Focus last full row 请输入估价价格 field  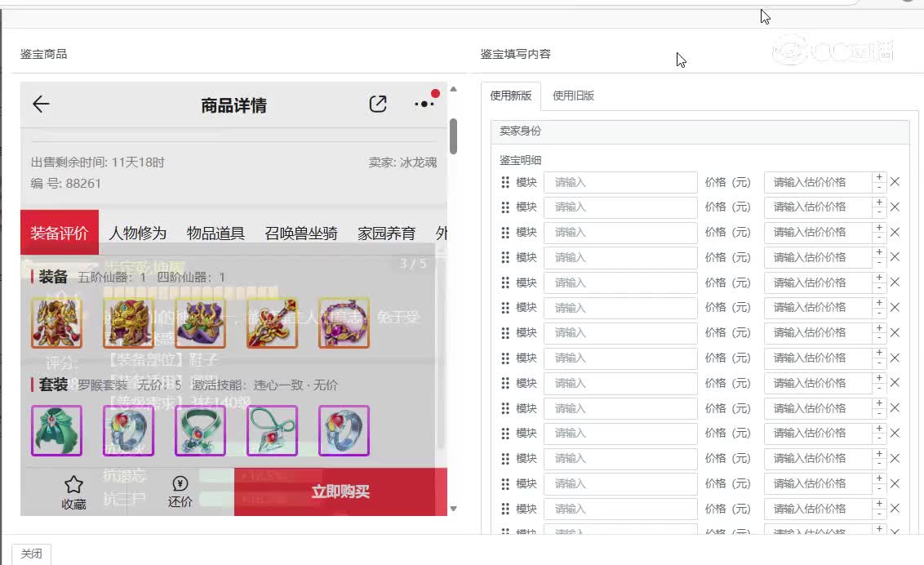pyautogui.click(x=818, y=509)
